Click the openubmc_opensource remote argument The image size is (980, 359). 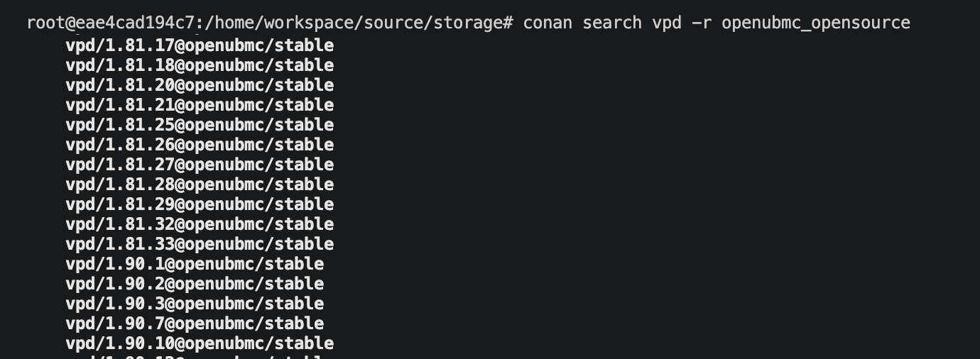pyautogui.click(x=816, y=23)
